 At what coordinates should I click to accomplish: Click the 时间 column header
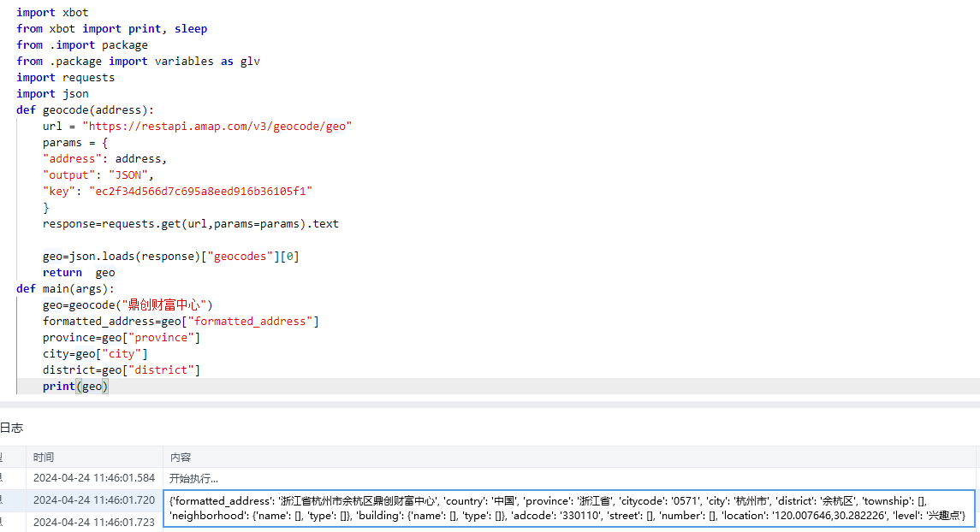click(x=44, y=458)
